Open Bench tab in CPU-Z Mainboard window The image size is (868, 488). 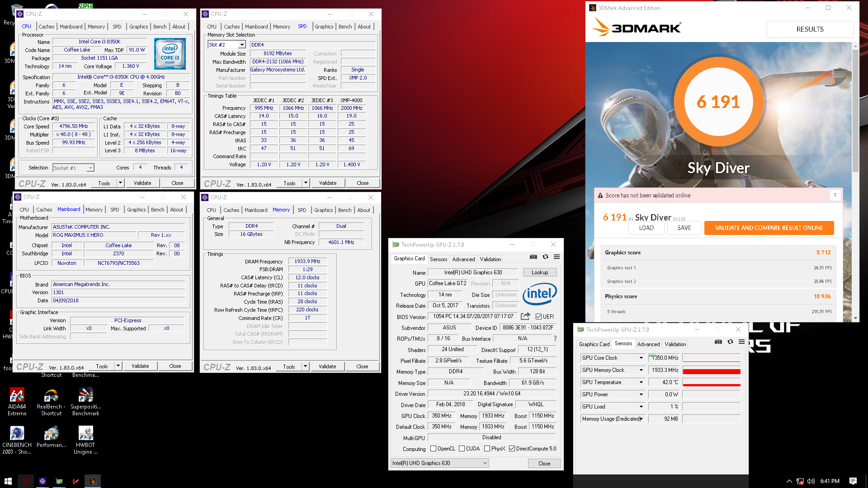coord(158,210)
